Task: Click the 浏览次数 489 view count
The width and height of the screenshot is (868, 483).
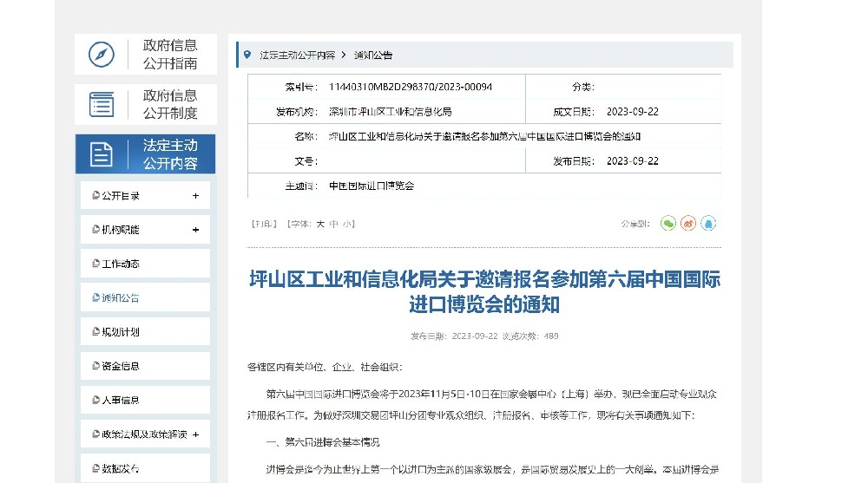Action: point(530,336)
